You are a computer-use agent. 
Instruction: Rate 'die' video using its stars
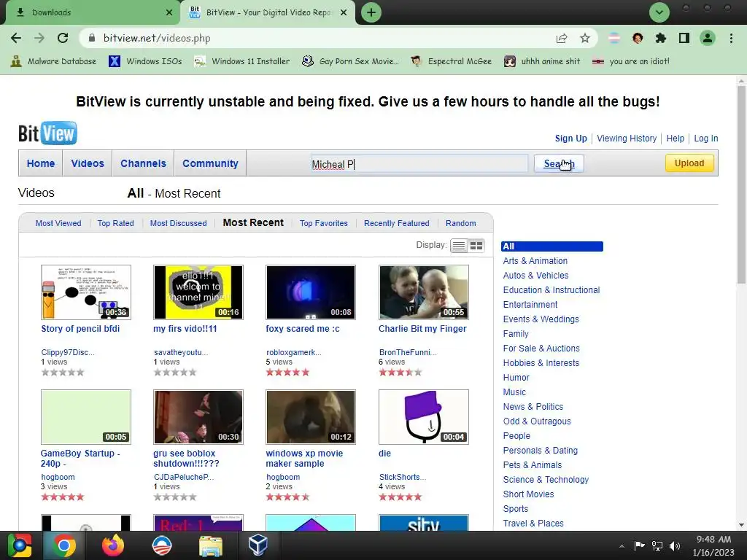(x=400, y=497)
